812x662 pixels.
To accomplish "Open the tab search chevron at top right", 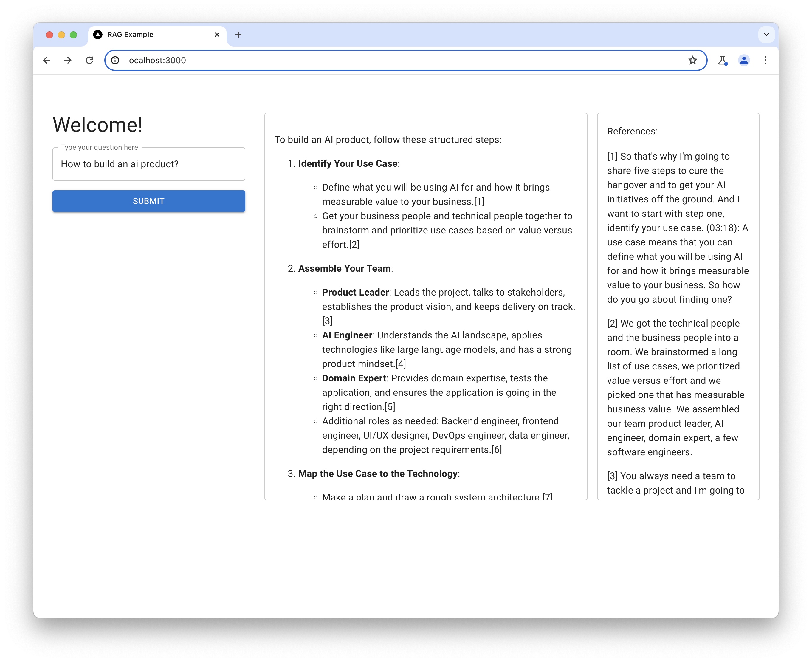I will pos(766,34).
